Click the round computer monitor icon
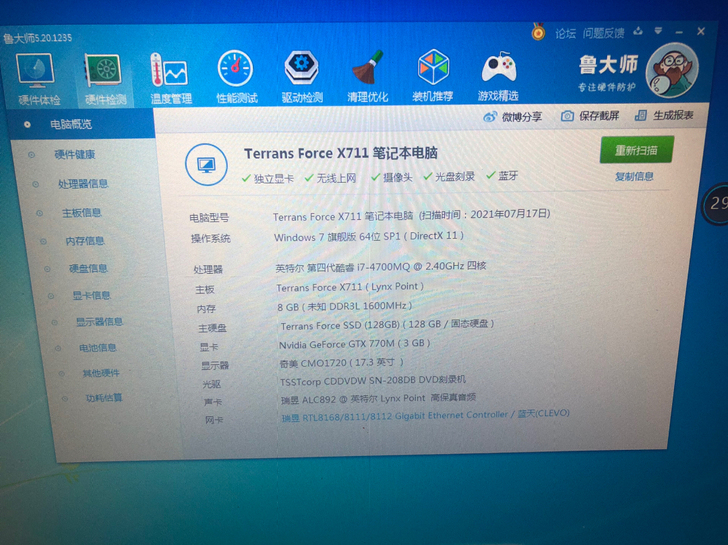Screen dimensions: 728x545 (x=206, y=165)
